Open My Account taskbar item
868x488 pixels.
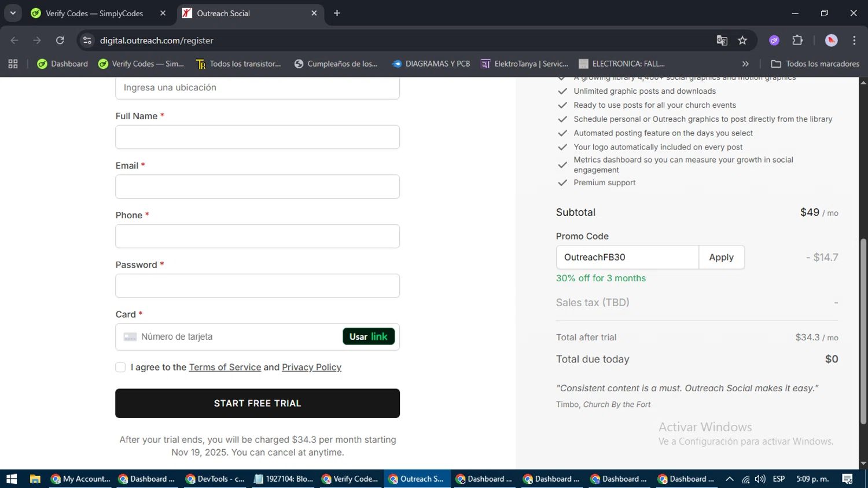pos(81,479)
